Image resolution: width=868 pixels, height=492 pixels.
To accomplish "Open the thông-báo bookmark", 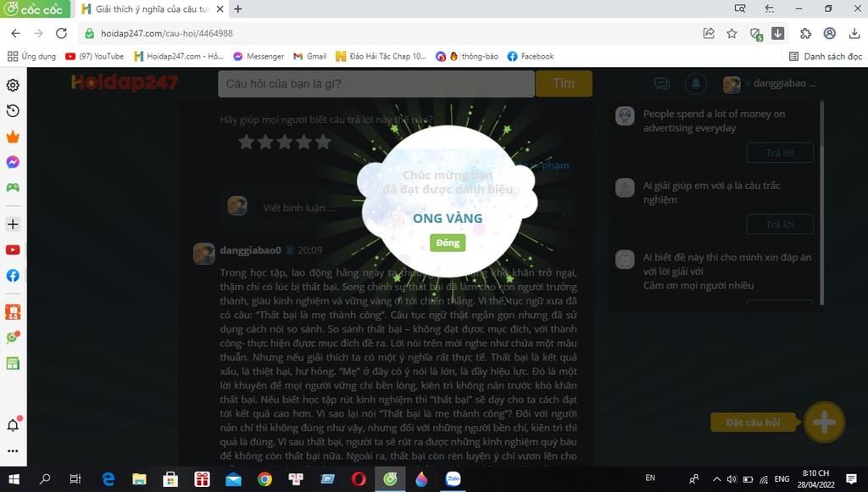I will click(x=467, y=56).
